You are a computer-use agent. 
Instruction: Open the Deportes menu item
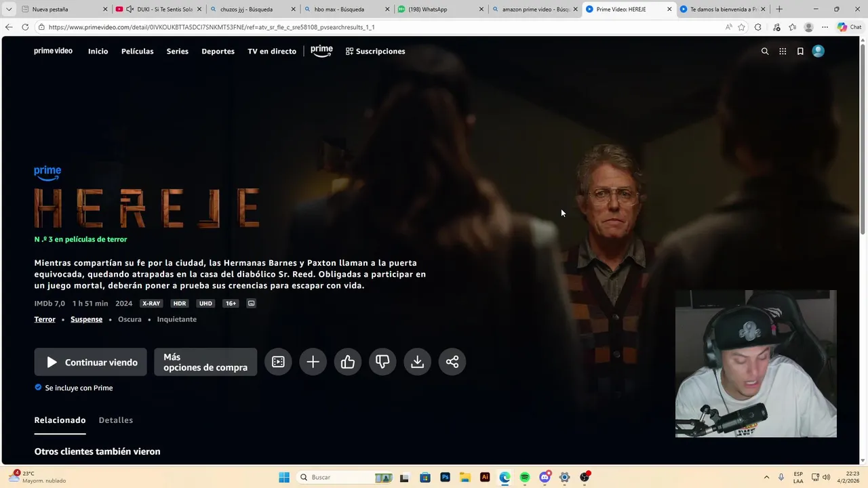tap(218, 52)
